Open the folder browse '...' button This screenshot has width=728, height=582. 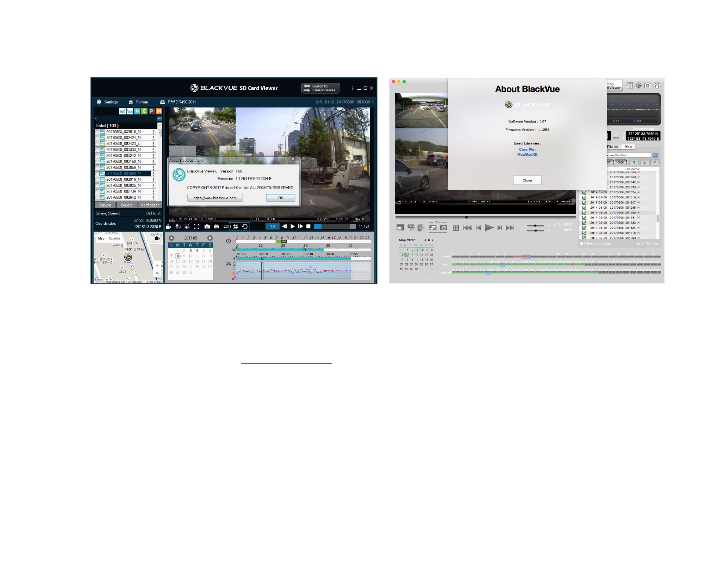pos(160,118)
